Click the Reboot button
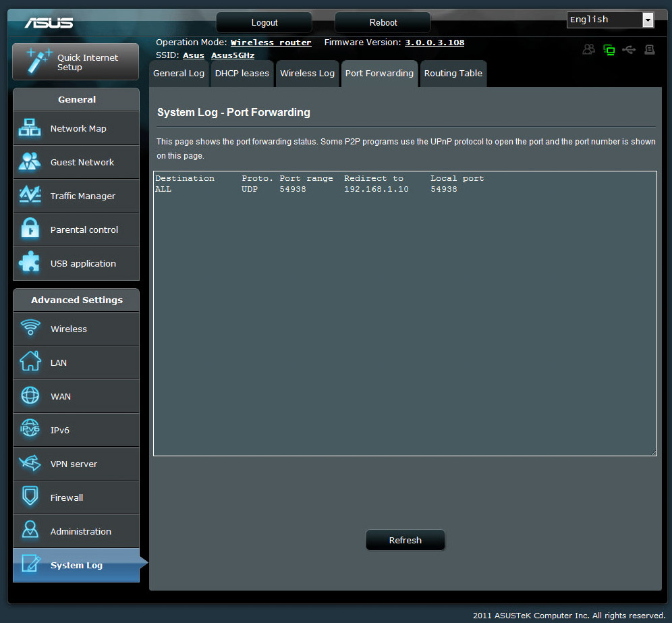 click(x=383, y=22)
